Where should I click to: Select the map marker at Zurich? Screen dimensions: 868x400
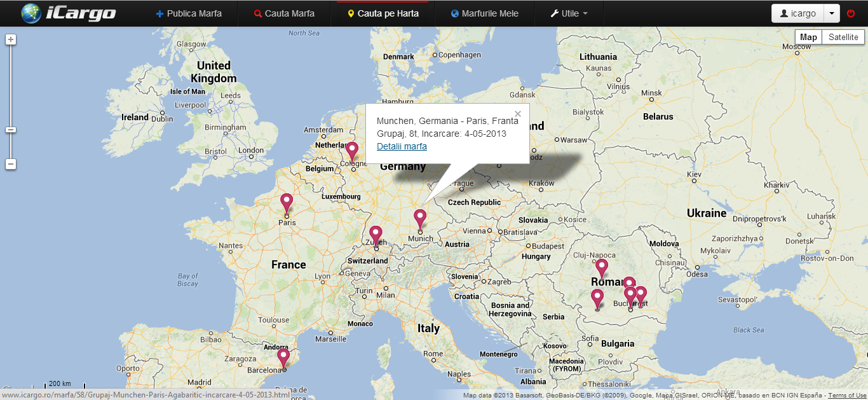click(376, 235)
